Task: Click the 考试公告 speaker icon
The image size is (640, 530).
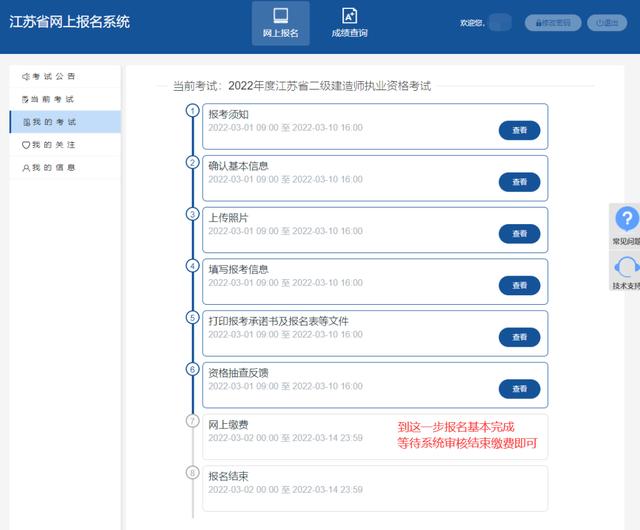Action: [x=26, y=77]
